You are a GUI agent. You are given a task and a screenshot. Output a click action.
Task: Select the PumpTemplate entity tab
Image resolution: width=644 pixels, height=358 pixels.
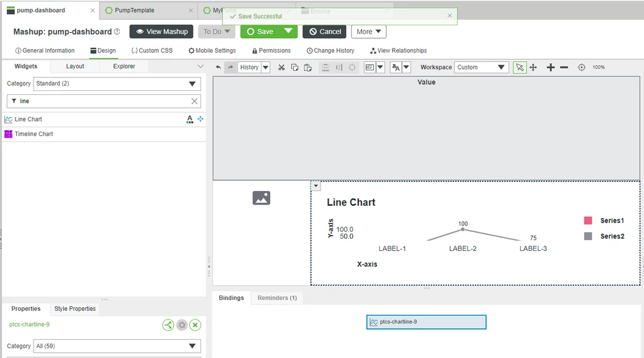coord(134,10)
